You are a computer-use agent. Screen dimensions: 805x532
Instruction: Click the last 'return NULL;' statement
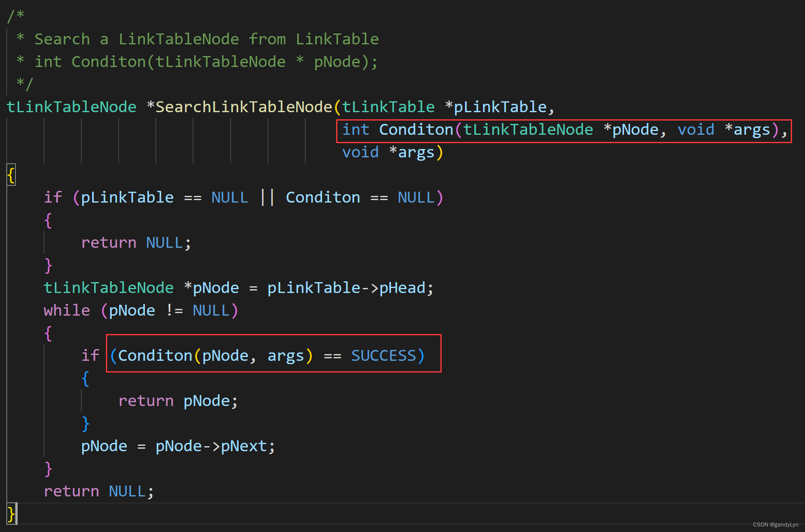99,491
